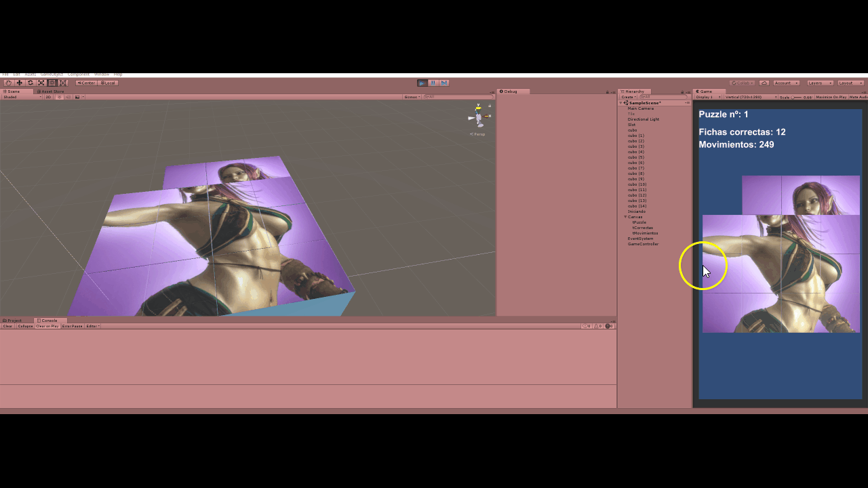Toggle the Center pivot mode button
Screen dimensions: 868x488
86,83
